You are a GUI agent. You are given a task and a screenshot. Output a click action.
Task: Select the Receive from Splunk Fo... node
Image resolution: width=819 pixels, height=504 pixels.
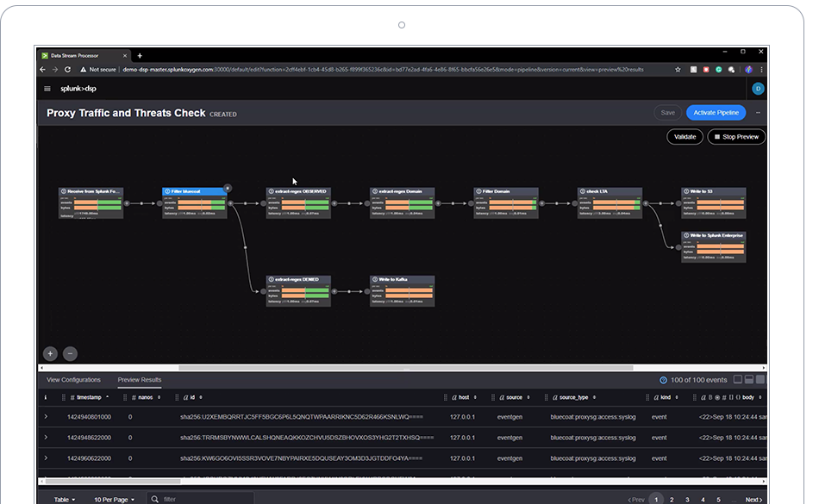[x=91, y=203]
